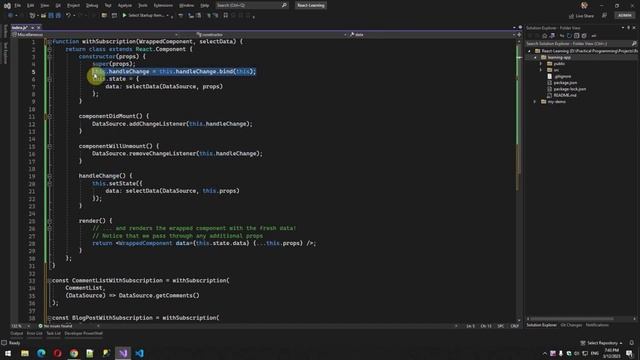Collapse the learning-app folder in Solution Explorer
The image size is (640, 360).
tap(535, 58)
